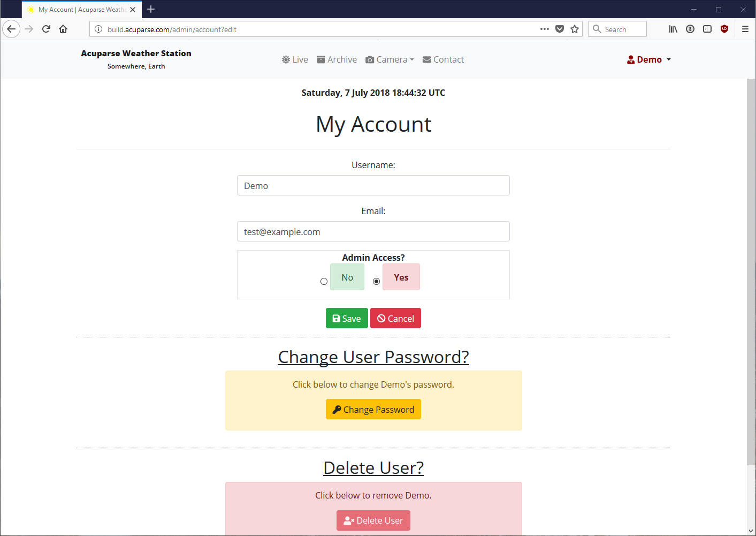Click the Change Password button
The height and width of the screenshot is (536, 756).
(x=373, y=409)
